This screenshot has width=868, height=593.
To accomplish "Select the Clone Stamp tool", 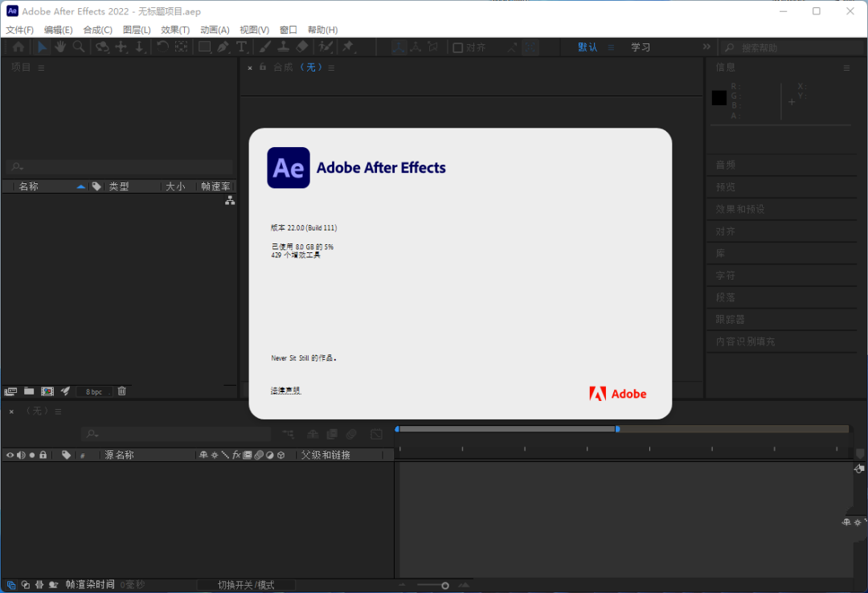I will tap(284, 47).
